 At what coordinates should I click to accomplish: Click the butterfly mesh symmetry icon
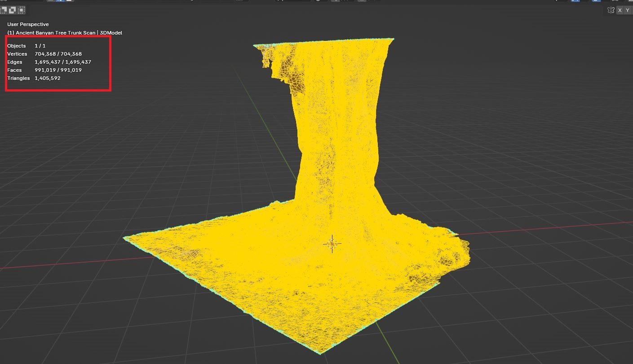(x=611, y=10)
